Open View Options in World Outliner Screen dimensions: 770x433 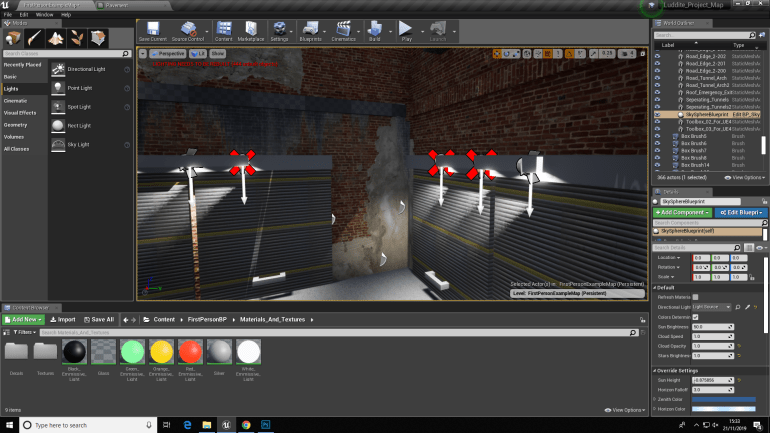coord(744,178)
